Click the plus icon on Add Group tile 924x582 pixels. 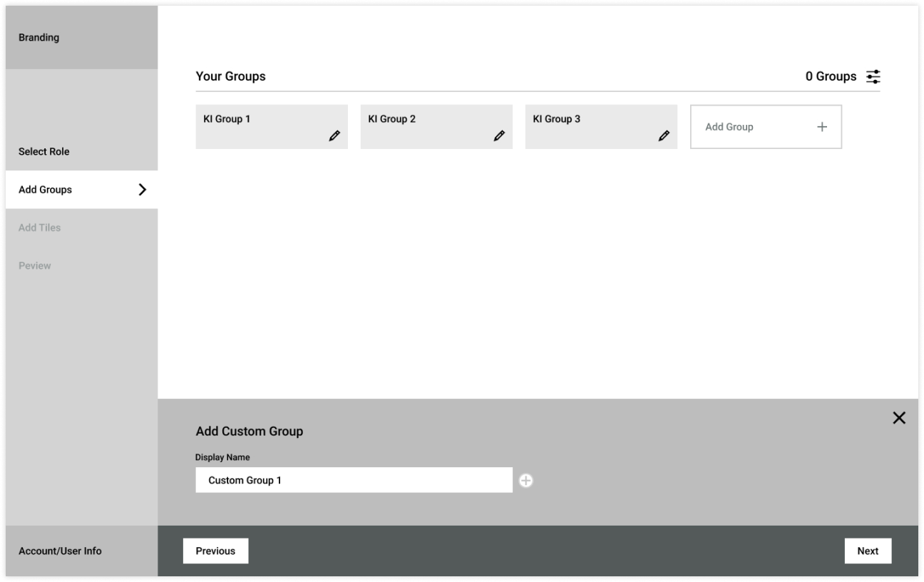pyautogui.click(x=821, y=126)
